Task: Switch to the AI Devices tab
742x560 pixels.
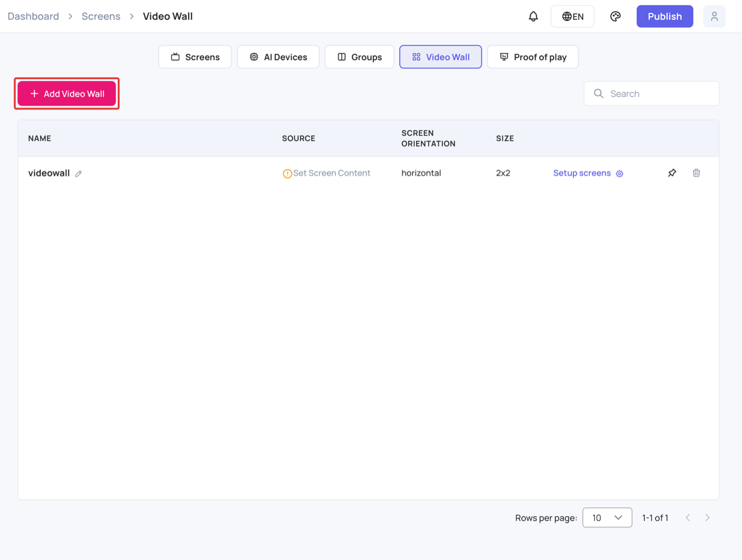Action: click(x=278, y=57)
